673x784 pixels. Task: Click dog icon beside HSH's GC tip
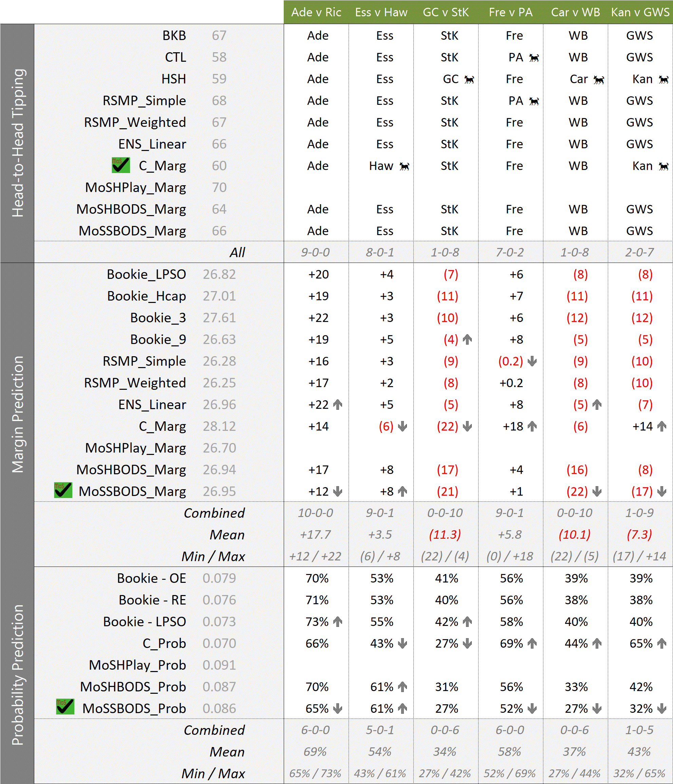click(x=469, y=79)
